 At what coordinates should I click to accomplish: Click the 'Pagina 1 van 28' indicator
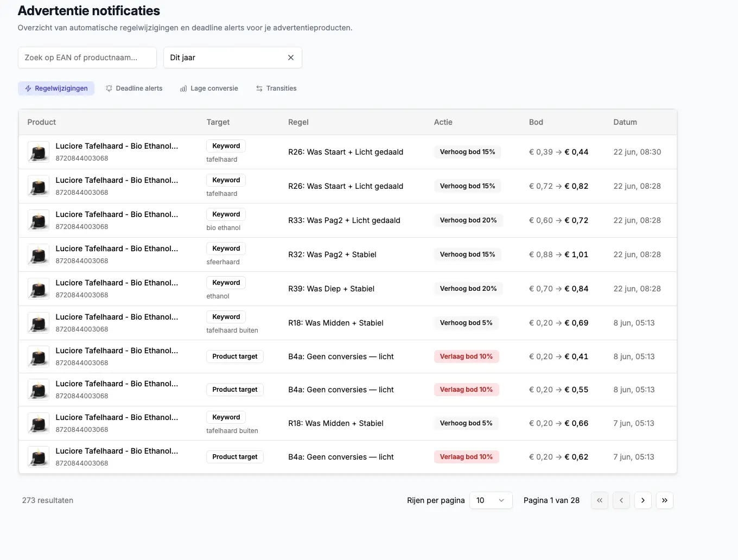tap(551, 500)
